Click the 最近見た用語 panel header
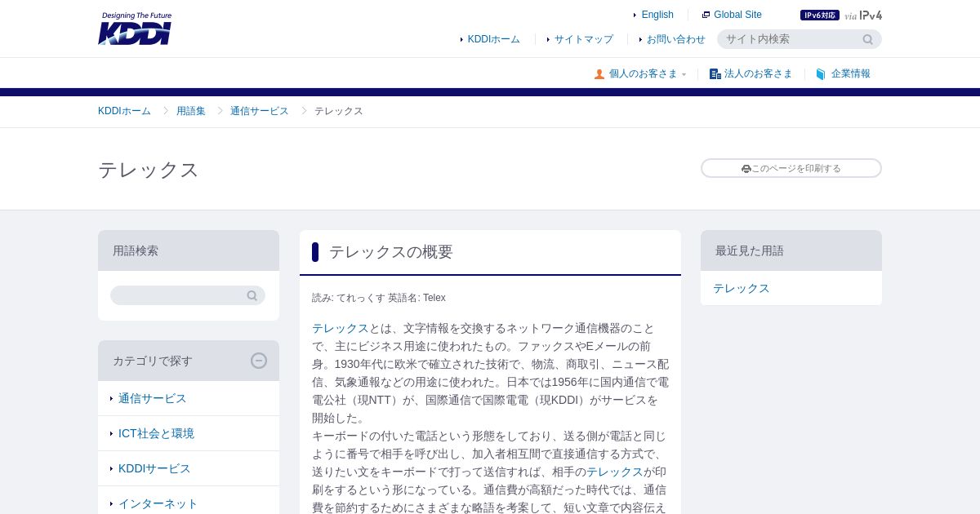This screenshot has height=514, width=980. tap(791, 250)
